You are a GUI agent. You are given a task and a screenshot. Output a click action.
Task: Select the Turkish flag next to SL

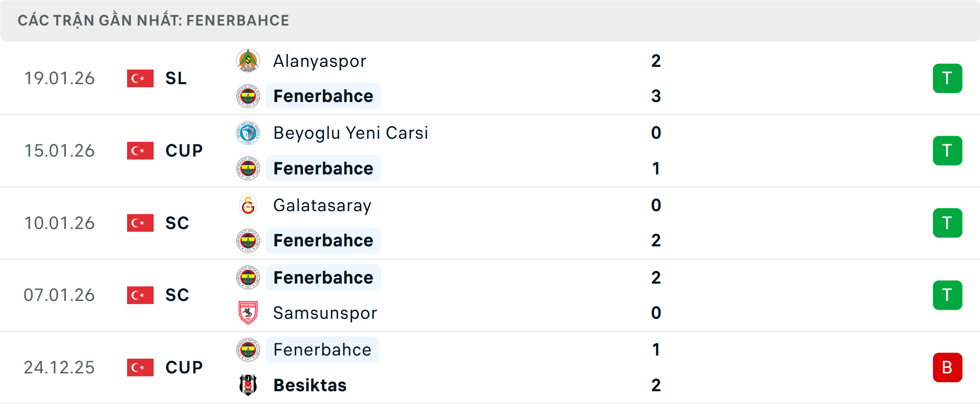click(x=140, y=78)
